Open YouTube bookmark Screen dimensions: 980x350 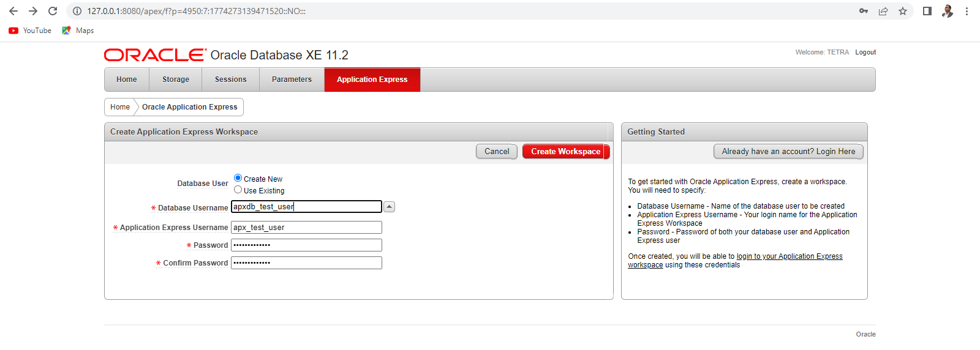tap(30, 31)
